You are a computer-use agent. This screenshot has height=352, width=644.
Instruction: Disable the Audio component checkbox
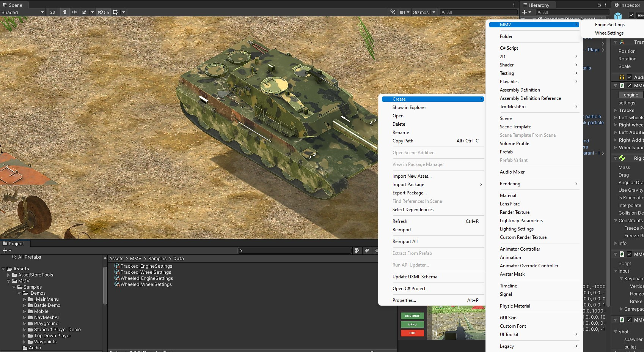629,77
